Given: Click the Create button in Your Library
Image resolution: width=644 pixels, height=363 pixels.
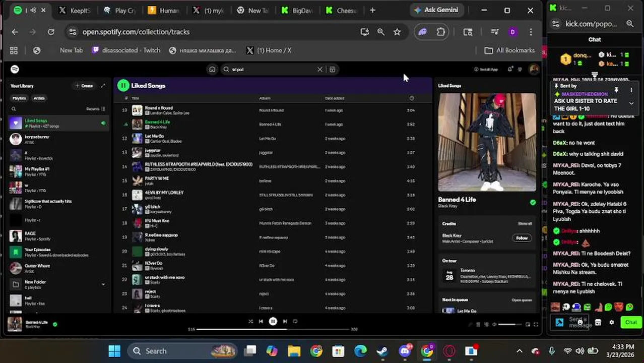Looking at the screenshot, I should [84, 86].
